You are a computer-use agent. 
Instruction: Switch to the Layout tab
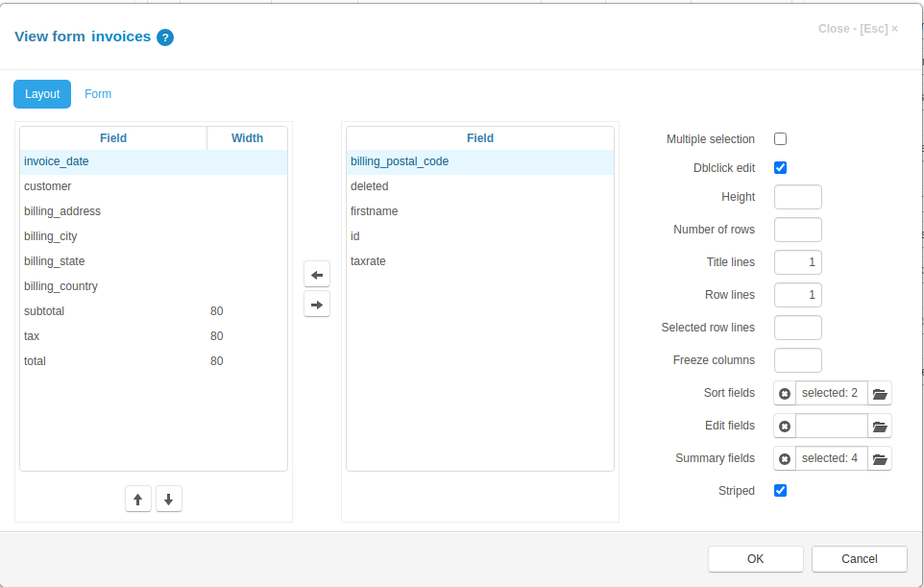[42, 94]
